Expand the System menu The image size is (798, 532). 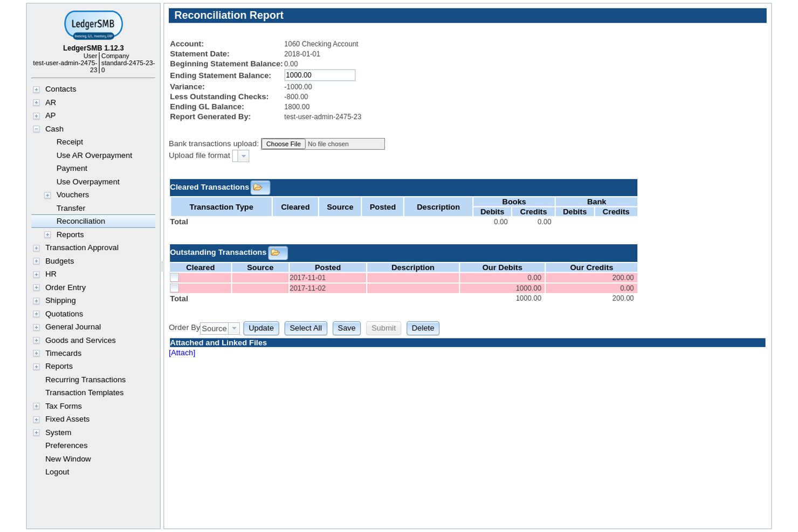coord(36,432)
